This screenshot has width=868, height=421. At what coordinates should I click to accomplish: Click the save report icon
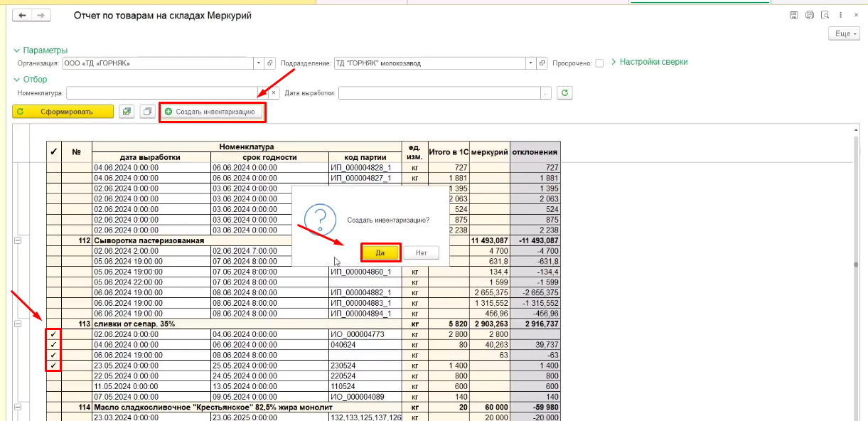[x=794, y=15]
